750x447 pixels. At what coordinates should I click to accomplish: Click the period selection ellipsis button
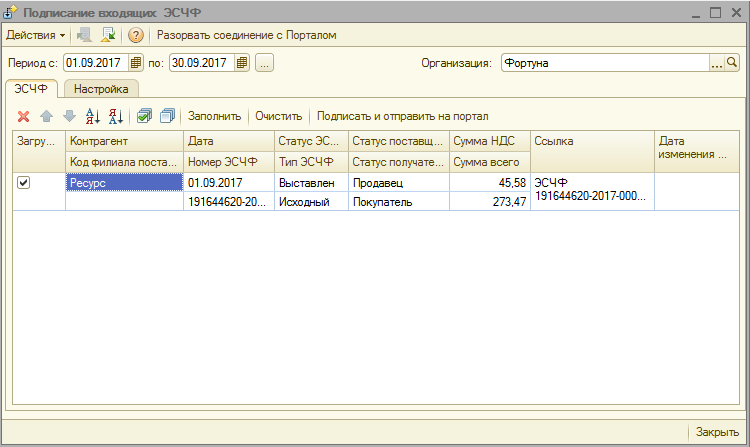(264, 63)
